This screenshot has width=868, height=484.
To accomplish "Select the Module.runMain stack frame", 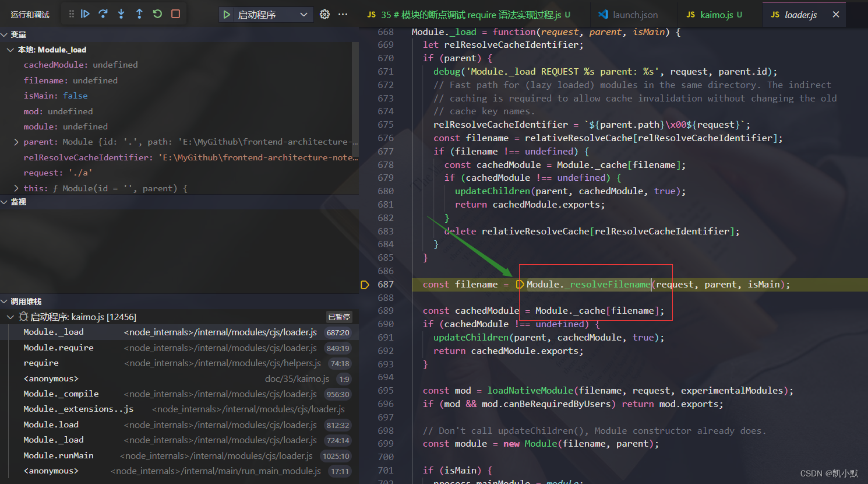I will (179, 455).
